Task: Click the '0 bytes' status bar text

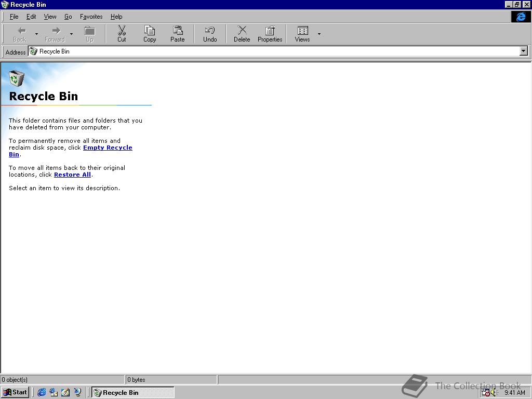Action: pos(137,380)
